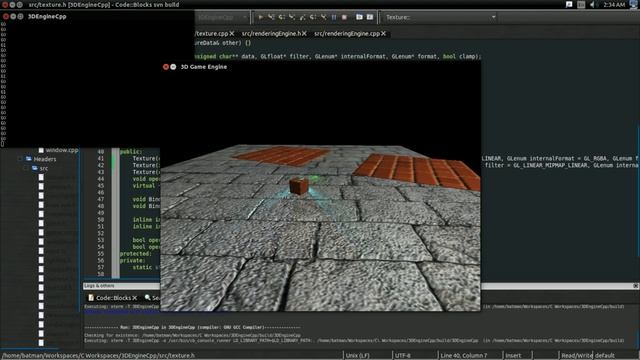The height and width of the screenshot is (360, 640).
Task: Click the red Stop debugger icon
Action: (x=344, y=17)
